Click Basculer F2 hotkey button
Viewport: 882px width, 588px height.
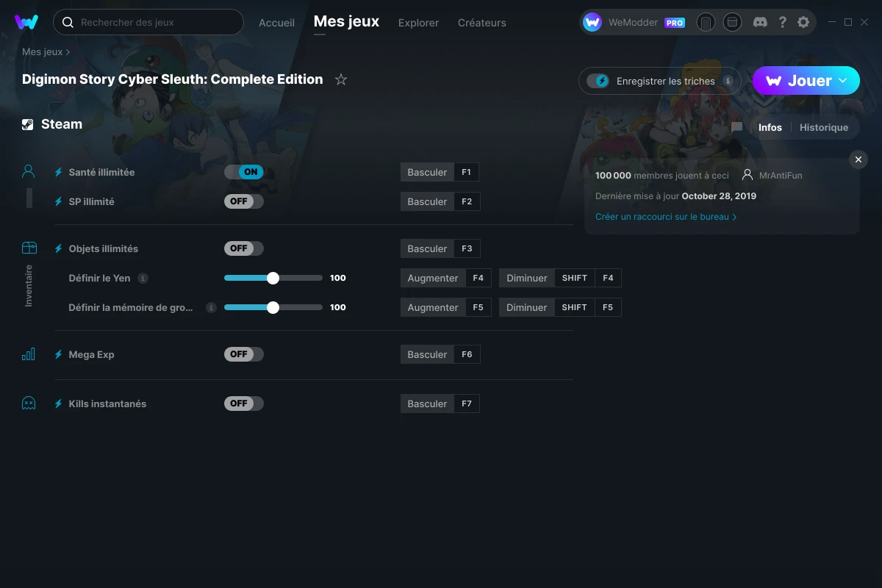point(440,201)
